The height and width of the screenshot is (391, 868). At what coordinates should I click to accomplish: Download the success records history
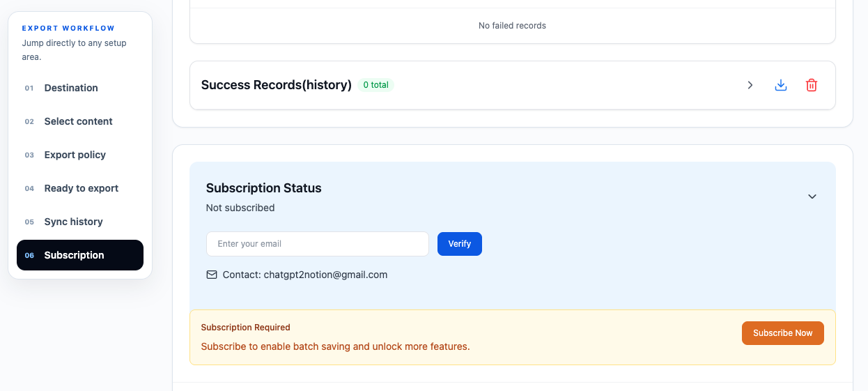(781, 85)
